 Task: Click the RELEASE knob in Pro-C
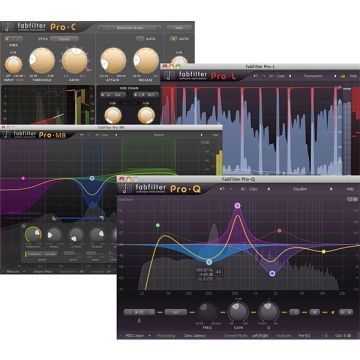(x=146, y=61)
